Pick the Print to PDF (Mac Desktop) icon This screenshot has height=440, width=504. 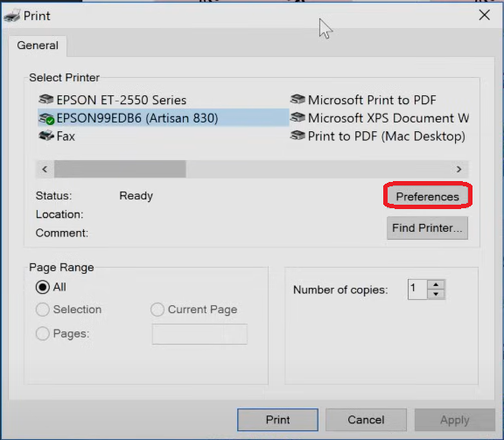coord(297,136)
